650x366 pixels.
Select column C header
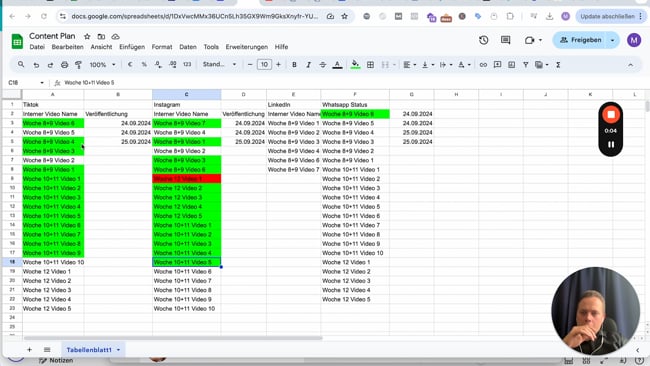[187, 95]
